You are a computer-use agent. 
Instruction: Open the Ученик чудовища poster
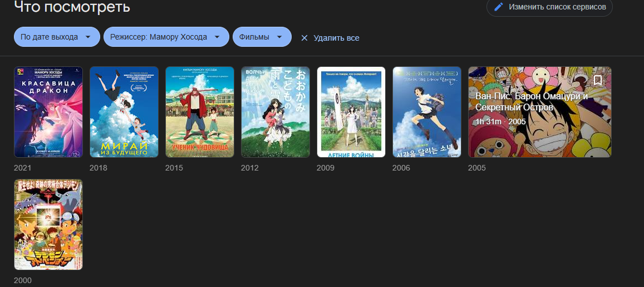click(x=200, y=112)
